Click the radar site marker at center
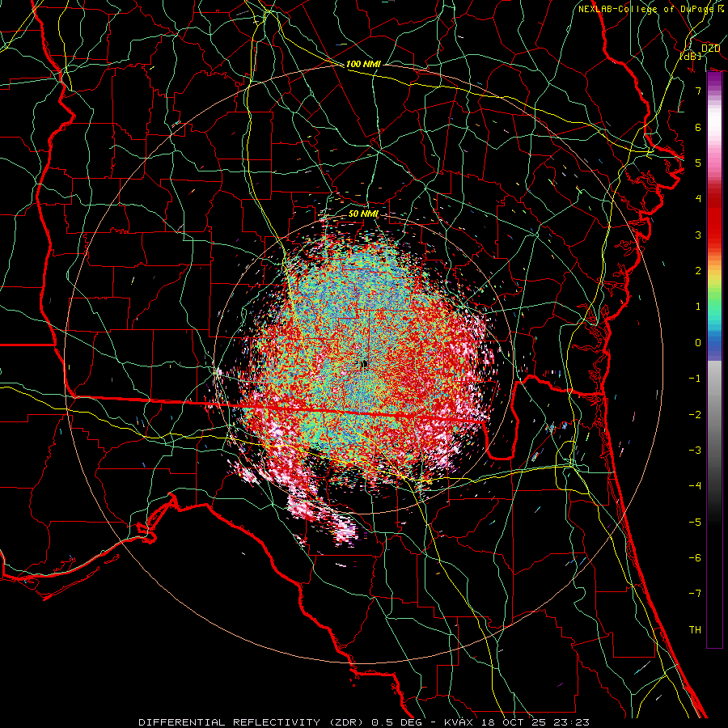Viewport: 728px width, 728px height. (x=364, y=364)
